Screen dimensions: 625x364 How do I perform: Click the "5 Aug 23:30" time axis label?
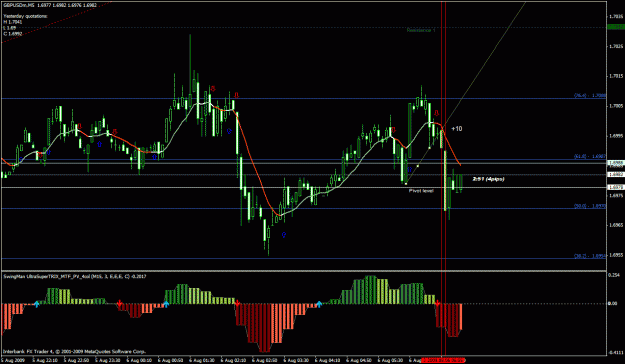108,360
